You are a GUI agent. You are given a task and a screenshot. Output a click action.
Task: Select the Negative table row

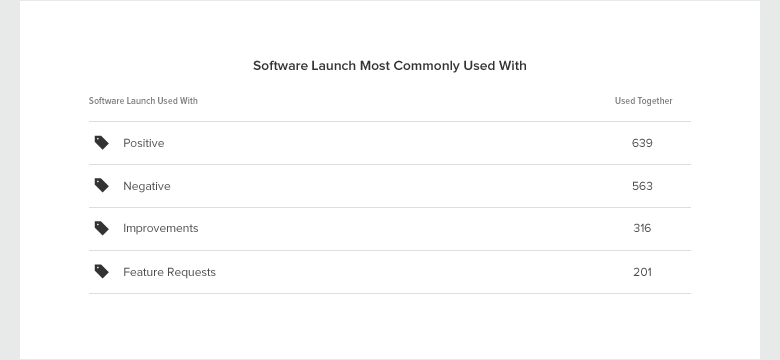pyautogui.click(x=390, y=186)
